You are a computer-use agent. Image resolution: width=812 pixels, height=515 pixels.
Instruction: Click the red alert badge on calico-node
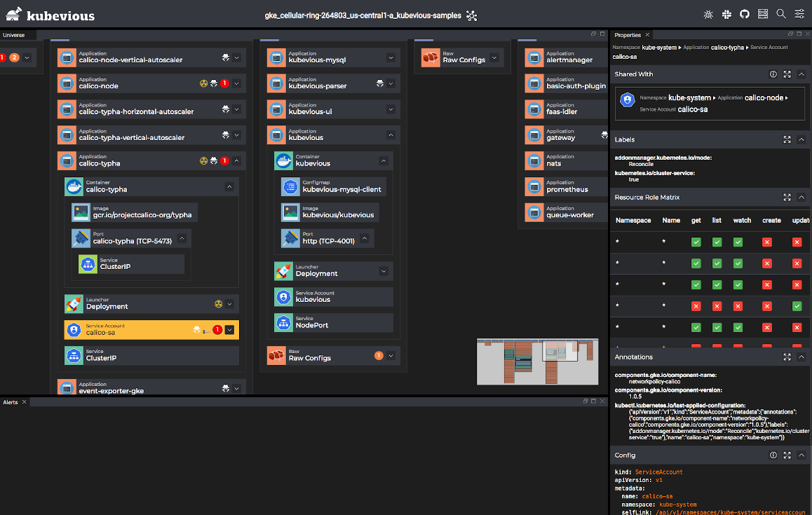pos(225,83)
